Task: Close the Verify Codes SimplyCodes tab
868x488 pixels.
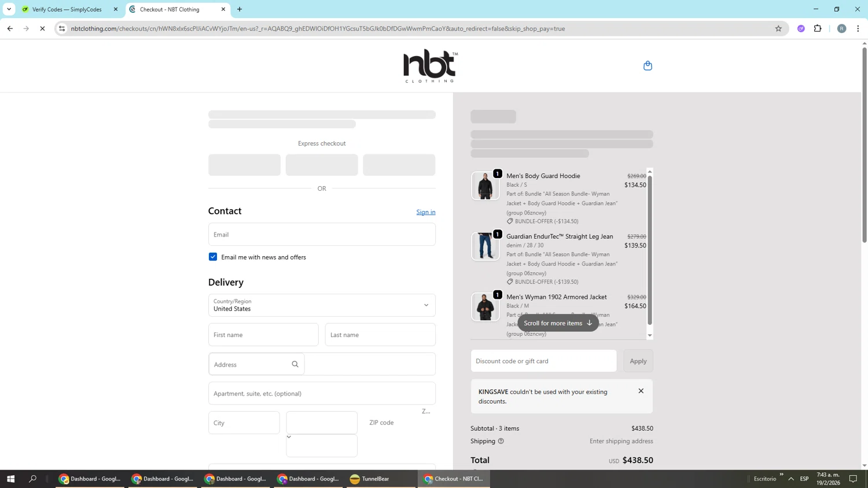Action: click(116, 9)
